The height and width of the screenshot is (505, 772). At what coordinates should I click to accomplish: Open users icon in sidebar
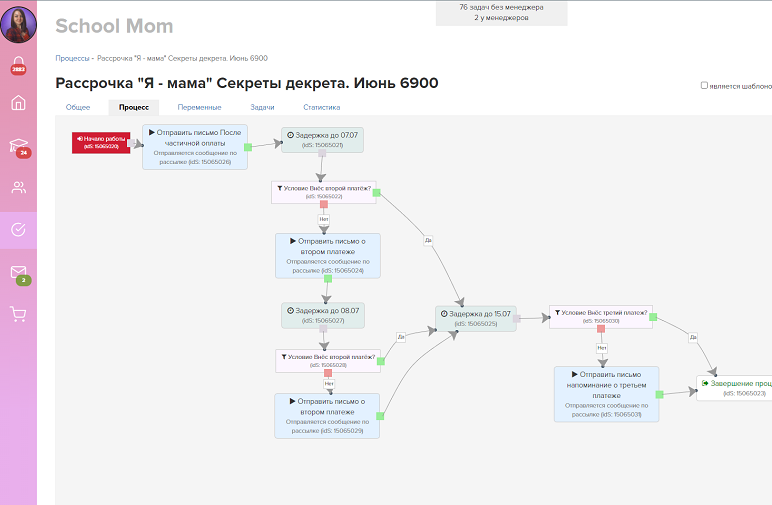18,187
